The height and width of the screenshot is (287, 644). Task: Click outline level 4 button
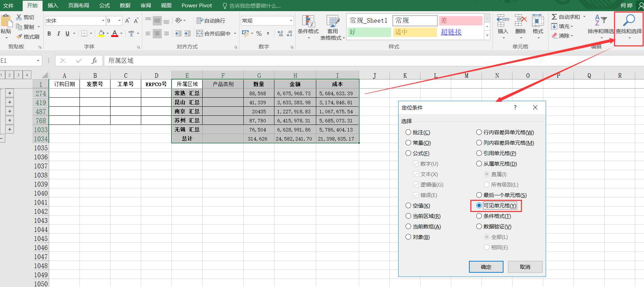27,75
